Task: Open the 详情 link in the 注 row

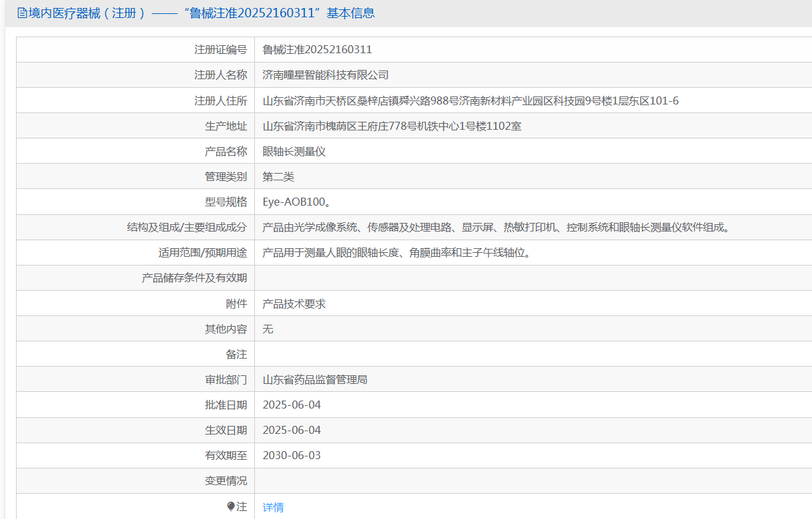Action: tap(273, 507)
